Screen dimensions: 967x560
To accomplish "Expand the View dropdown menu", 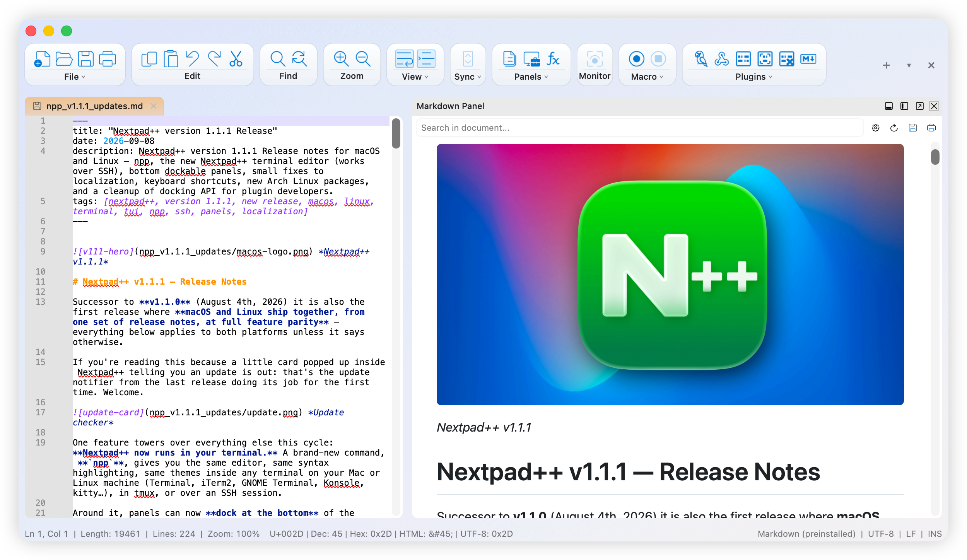I will (415, 77).
